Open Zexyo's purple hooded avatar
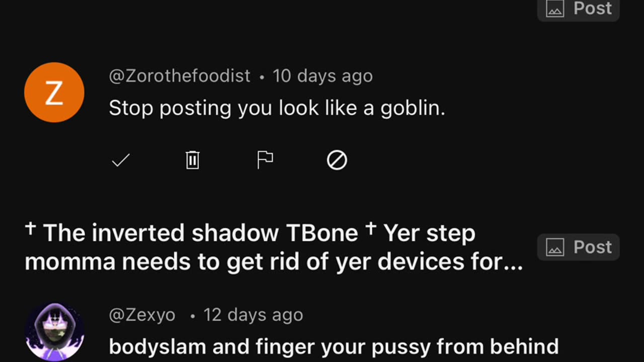This screenshot has width=644, height=362. coord(54,331)
